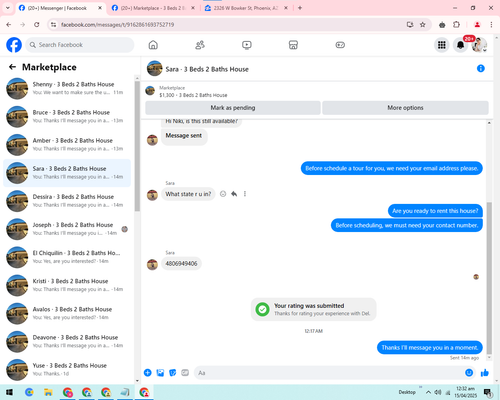Open Chrome three-dot menu

[x=491, y=25]
